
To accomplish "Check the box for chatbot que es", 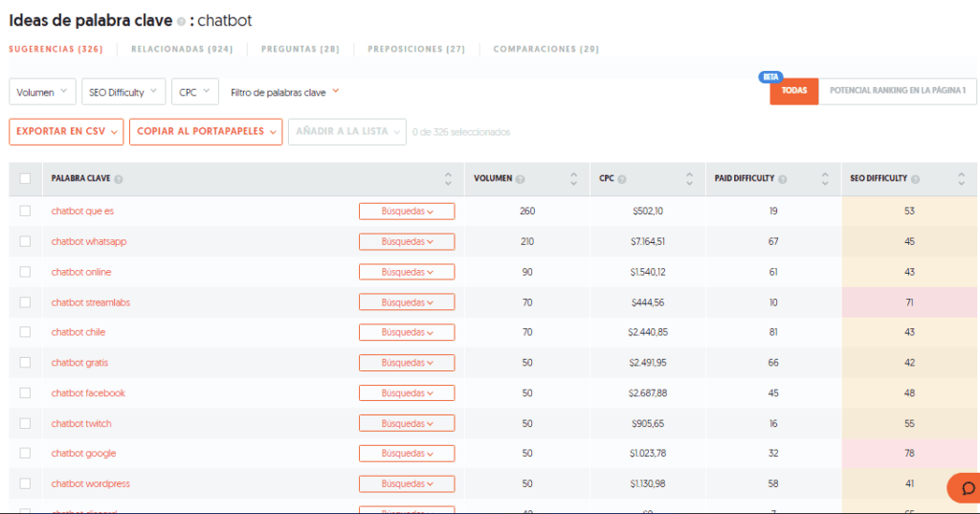I will click(25, 212).
